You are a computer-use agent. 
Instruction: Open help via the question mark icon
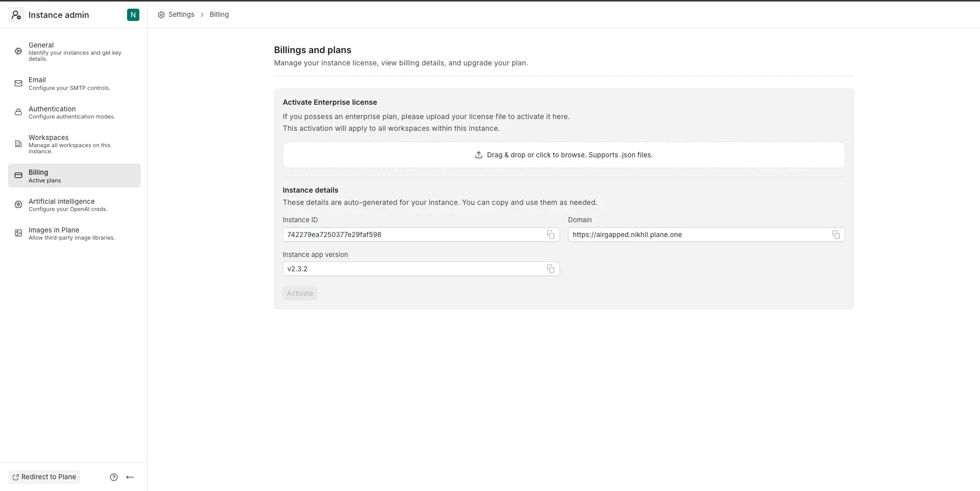pos(114,477)
